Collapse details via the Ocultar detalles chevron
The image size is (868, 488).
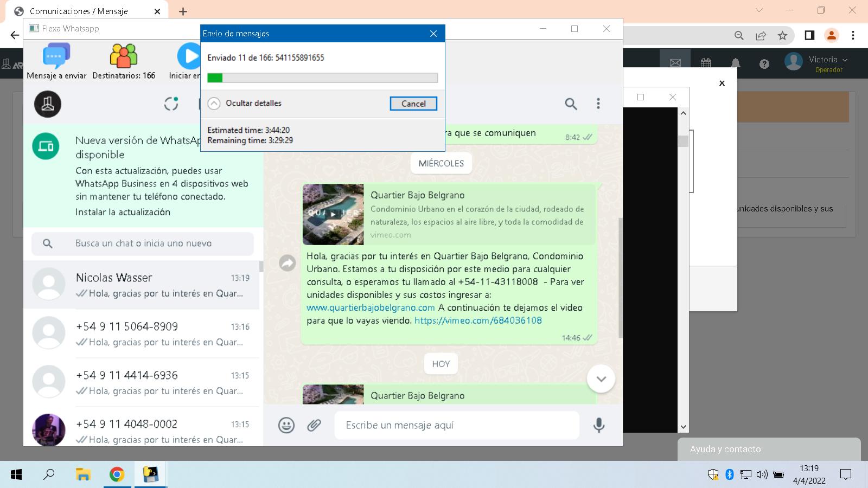click(x=214, y=103)
